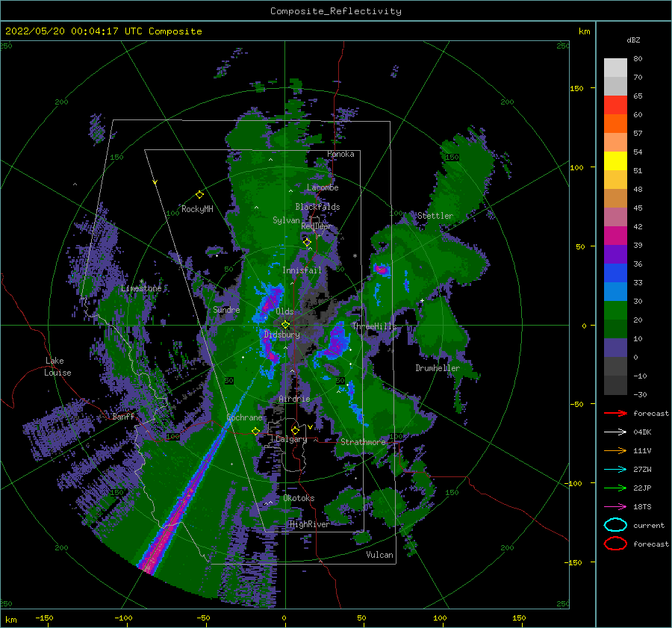Select the Ponoka city label
The image size is (672, 628).
pos(340,154)
